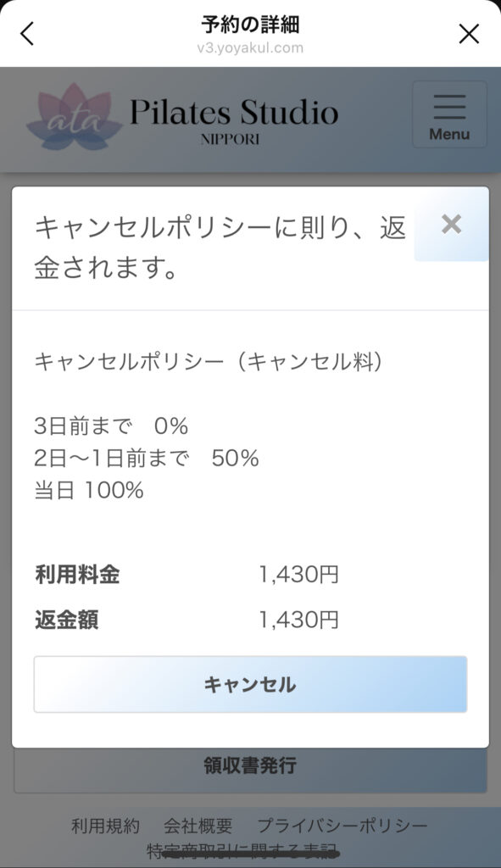Tap the 予約の詳細 page title
The image size is (501, 868).
point(250,25)
